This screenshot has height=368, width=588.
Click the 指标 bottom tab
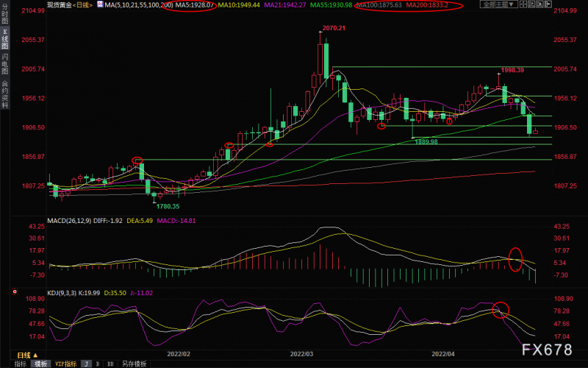pos(21,364)
